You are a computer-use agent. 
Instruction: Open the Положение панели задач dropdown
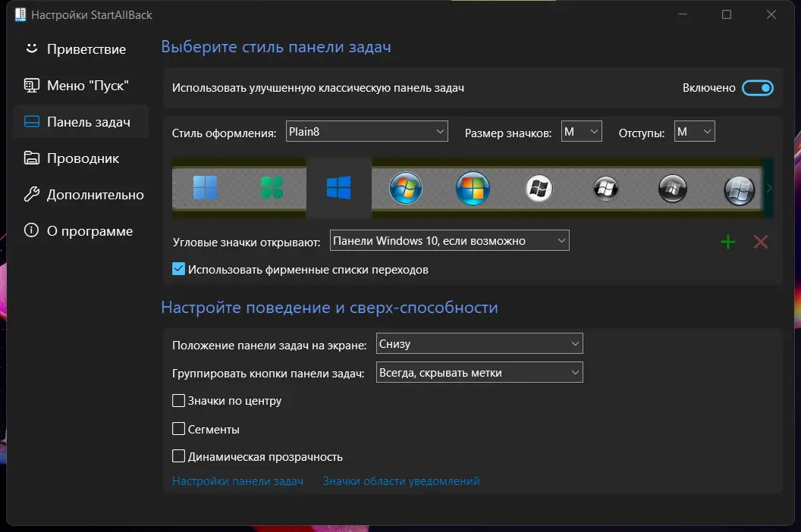[x=479, y=343]
